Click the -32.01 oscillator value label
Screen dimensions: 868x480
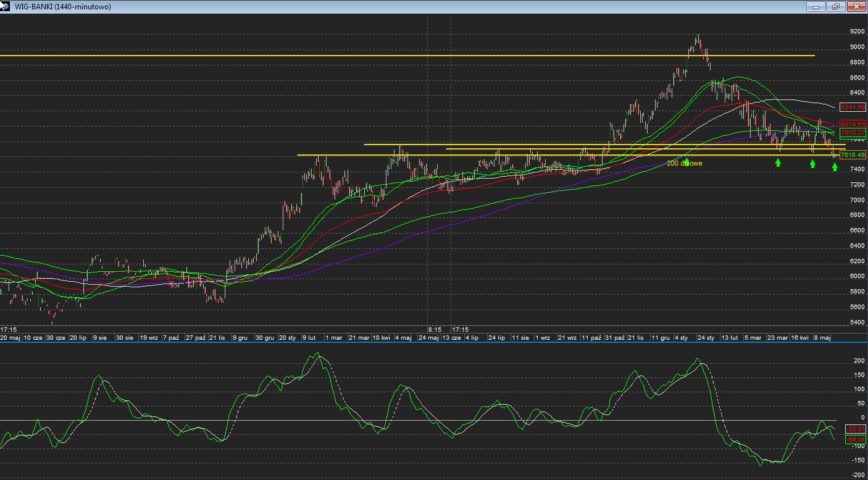[x=856, y=429]
